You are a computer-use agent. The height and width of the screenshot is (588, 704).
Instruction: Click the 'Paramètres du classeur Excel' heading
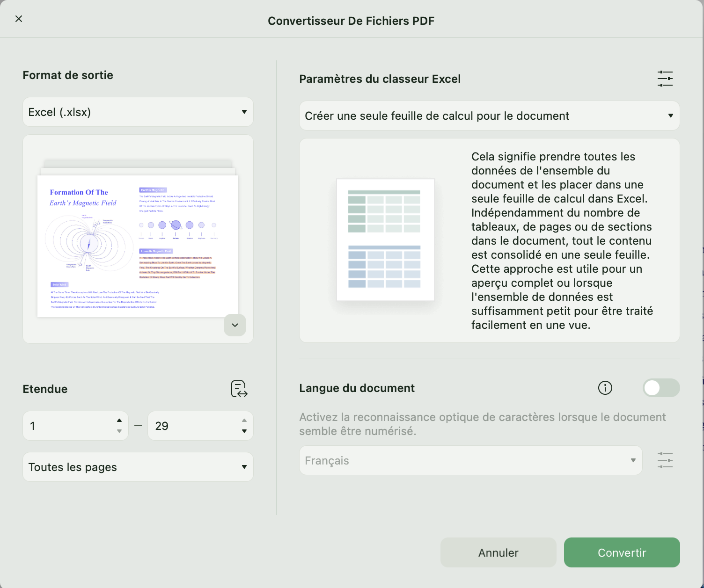pos(380,79)
